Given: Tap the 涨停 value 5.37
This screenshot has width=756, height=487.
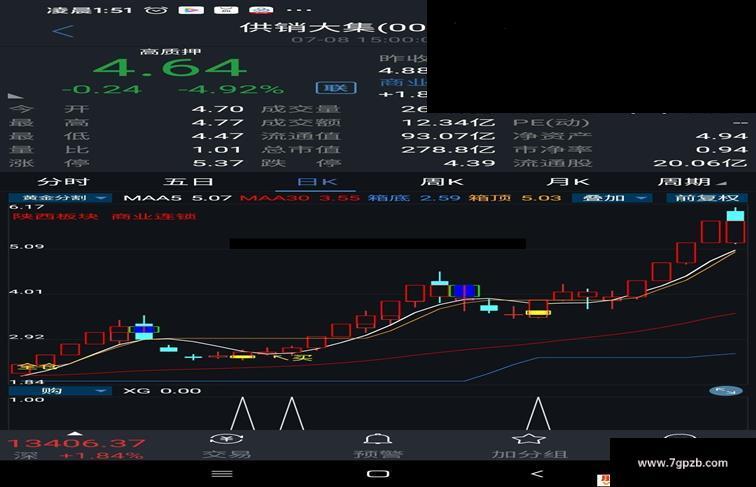Looking at the screenshot, I should pyautogui.click(x=217, y=163).
